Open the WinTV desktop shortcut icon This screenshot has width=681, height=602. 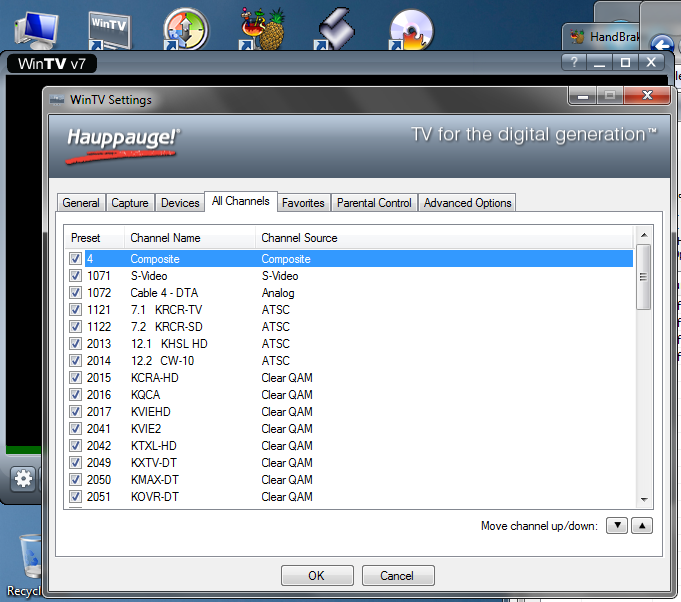coord(109,30)
